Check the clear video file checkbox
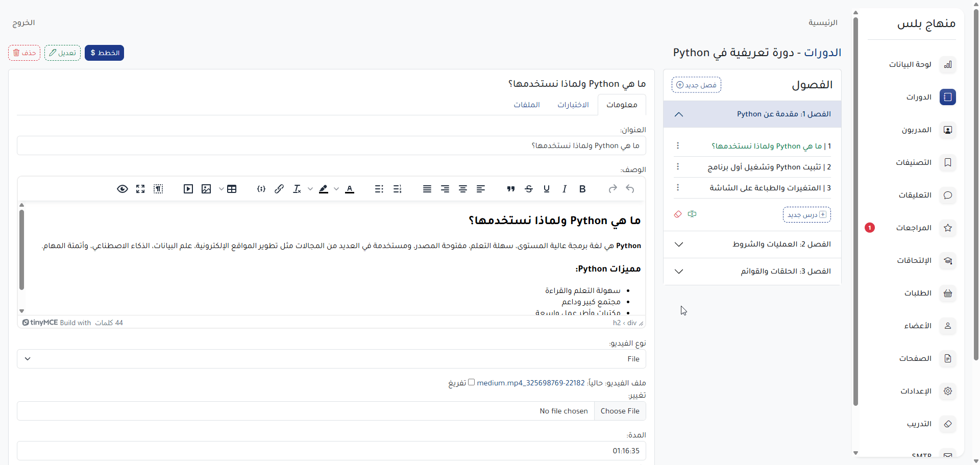The image size is (980, 465). pyautogui.click(x=471, y=382)
